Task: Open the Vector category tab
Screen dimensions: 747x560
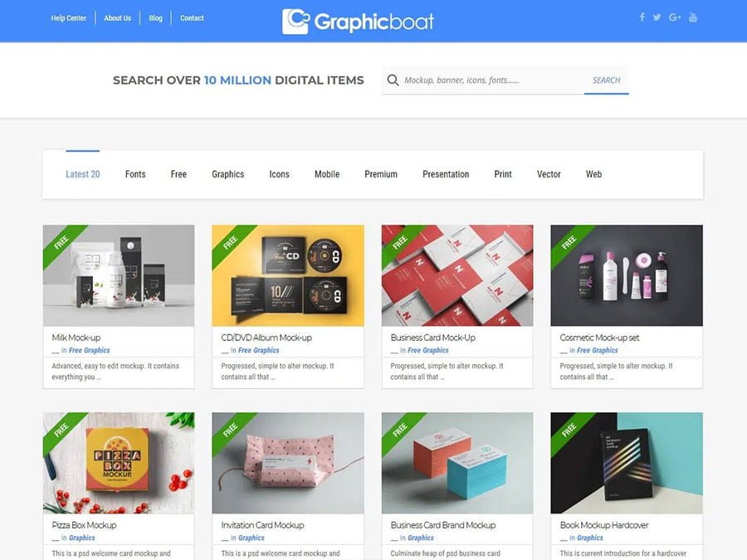Action: (x=549, y=174)
